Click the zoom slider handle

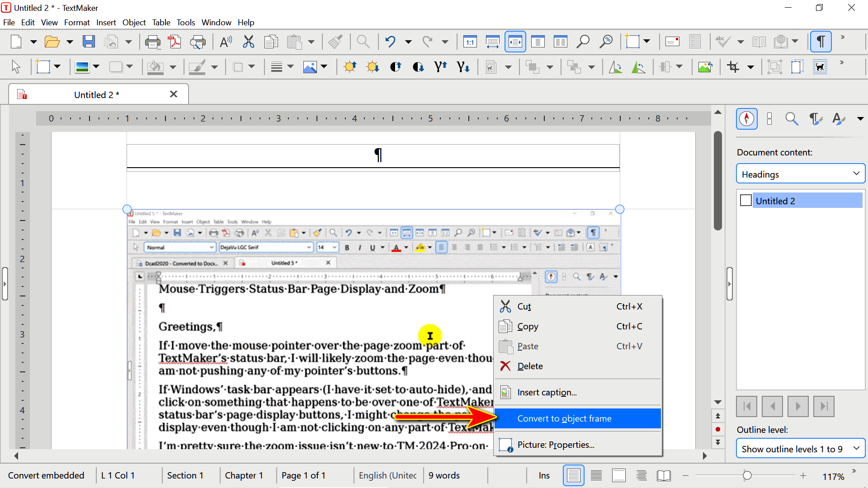click(x=747, y=475)
